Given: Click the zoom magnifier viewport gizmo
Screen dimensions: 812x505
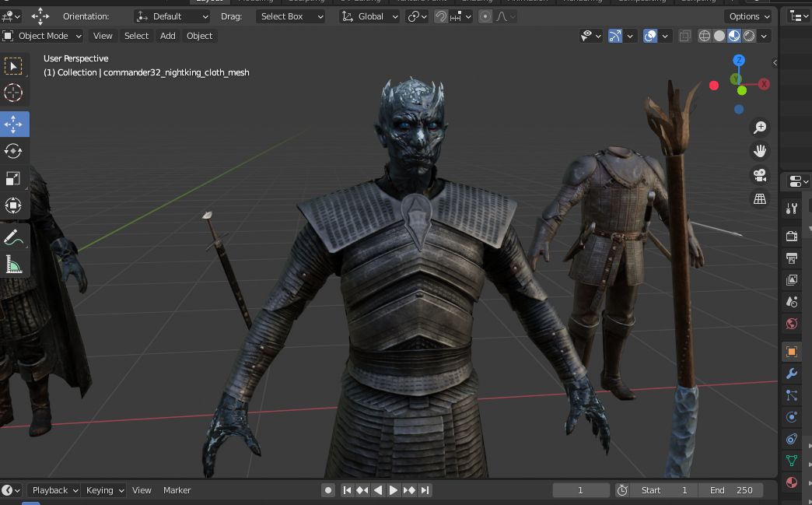Looking at the screenshot, I should (760, 128).
